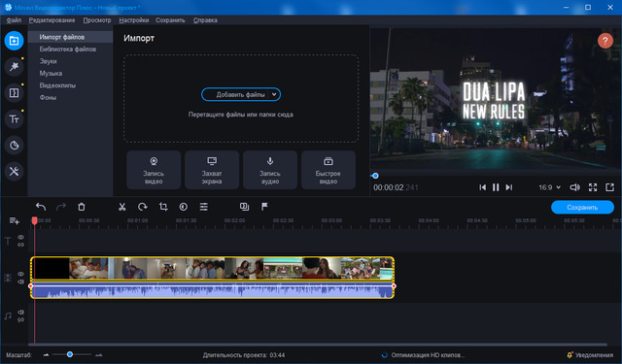Select Импорт файлов tab
The width and height of the screenshot is (622, 364).
(x=70, y=37)
